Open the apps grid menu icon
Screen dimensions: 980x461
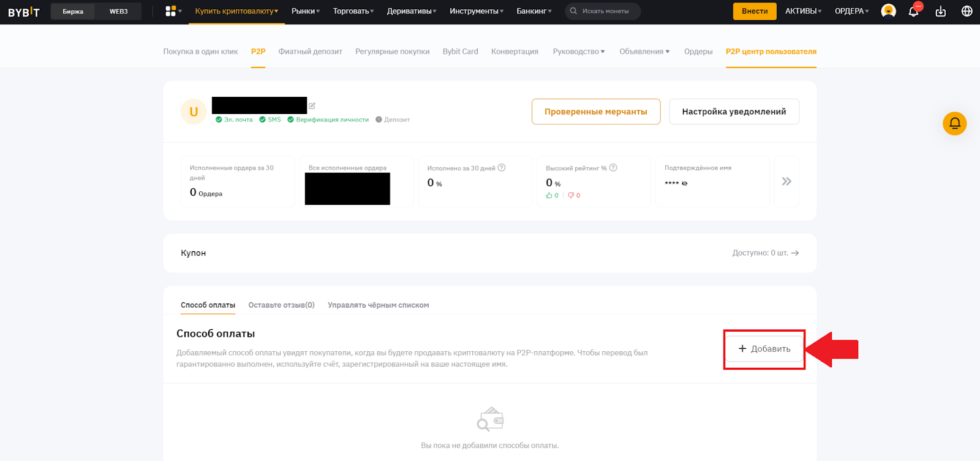171,11
